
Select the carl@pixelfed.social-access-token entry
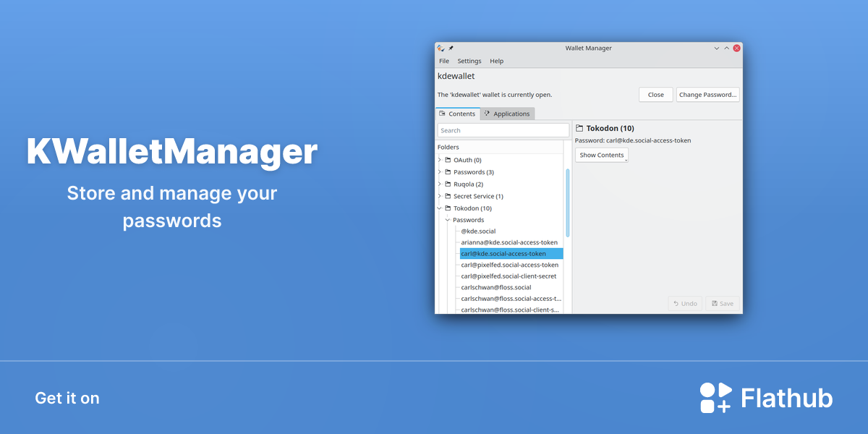click(x=510, y=265)
